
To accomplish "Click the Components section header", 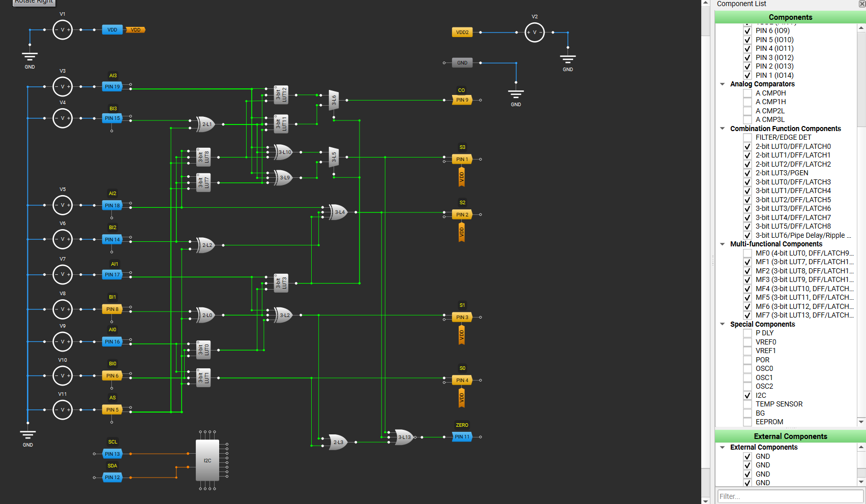I will point(790,17).
